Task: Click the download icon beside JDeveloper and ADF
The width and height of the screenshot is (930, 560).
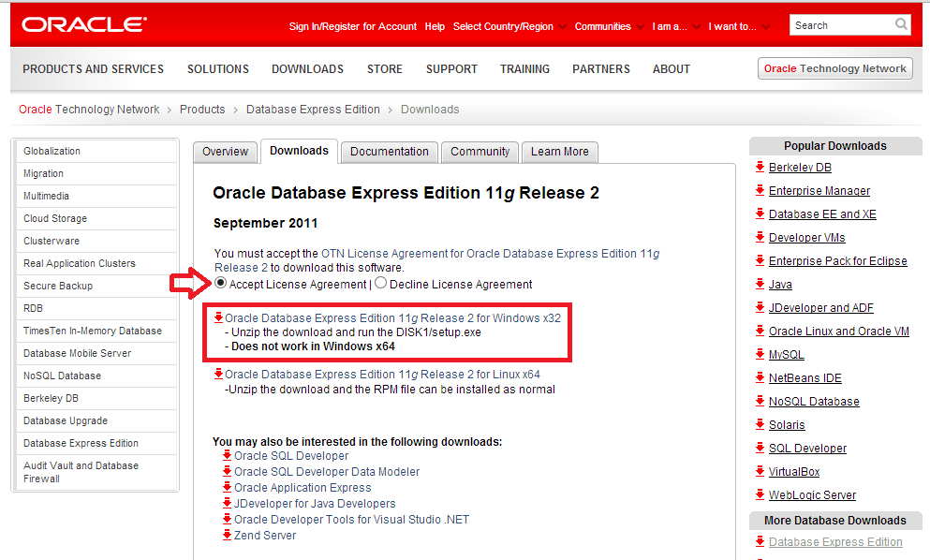Action: click(x=759, y=307)
